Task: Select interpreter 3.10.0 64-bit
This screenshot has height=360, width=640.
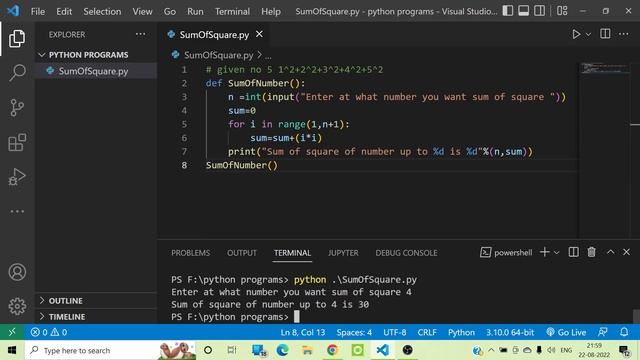Action: [x=510, y=332]
